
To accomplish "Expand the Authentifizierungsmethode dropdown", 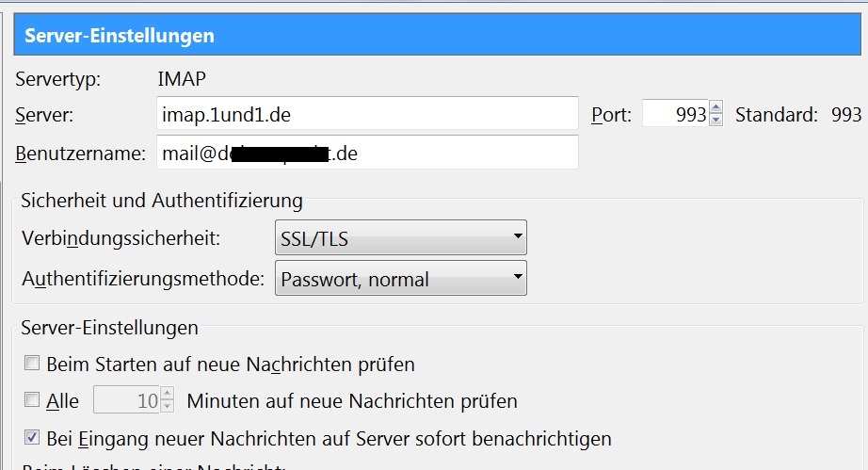I will (400, 279).
